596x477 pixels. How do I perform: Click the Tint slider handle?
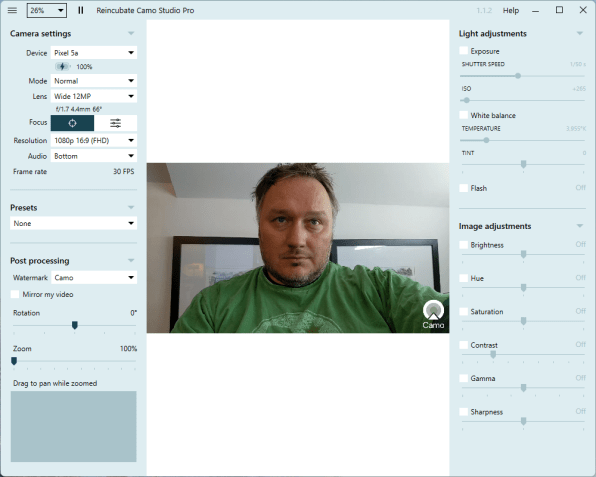point(523,164)
